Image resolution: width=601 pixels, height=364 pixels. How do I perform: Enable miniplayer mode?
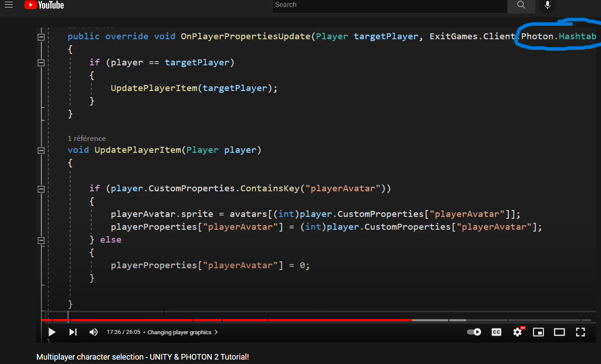[x=538, y=332]
